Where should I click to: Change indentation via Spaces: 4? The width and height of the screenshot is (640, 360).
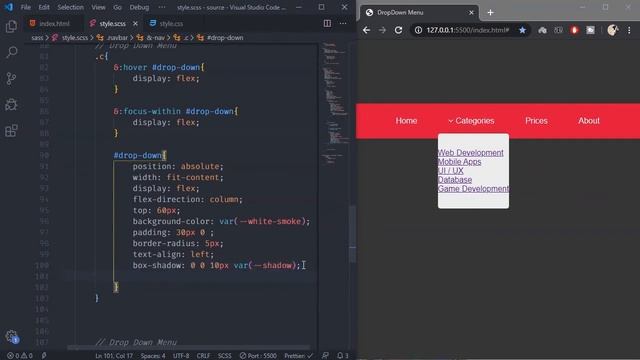point(153,356)
